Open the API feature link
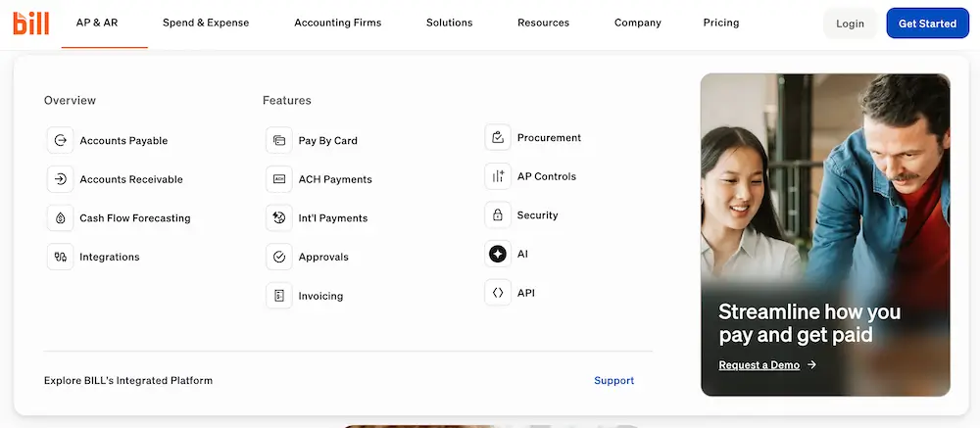980x428 pixels. (525, 293)
